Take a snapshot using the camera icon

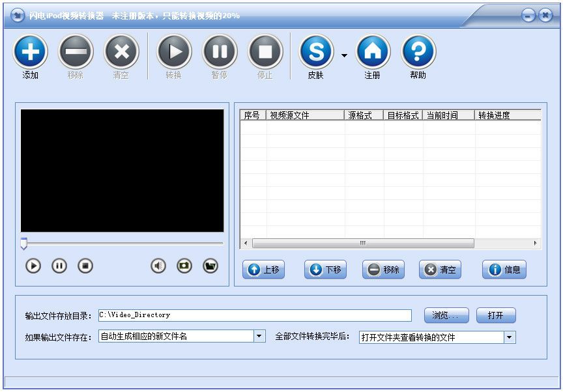pyautogui.click(x=184, y=266)
